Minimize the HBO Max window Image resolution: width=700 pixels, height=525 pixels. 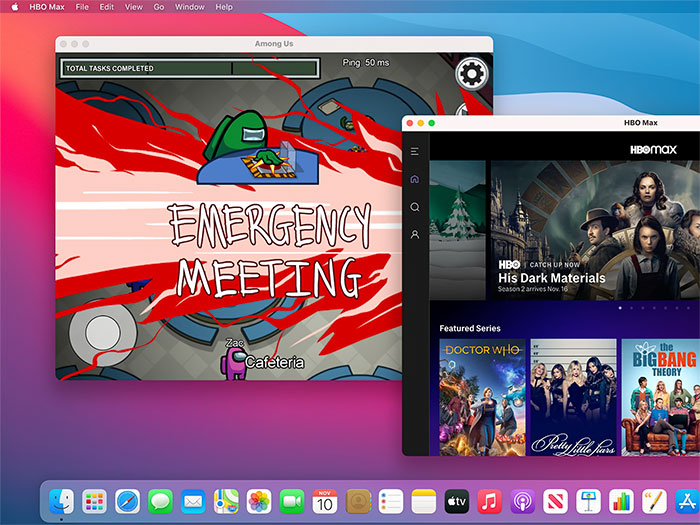[x=421, y=123]
